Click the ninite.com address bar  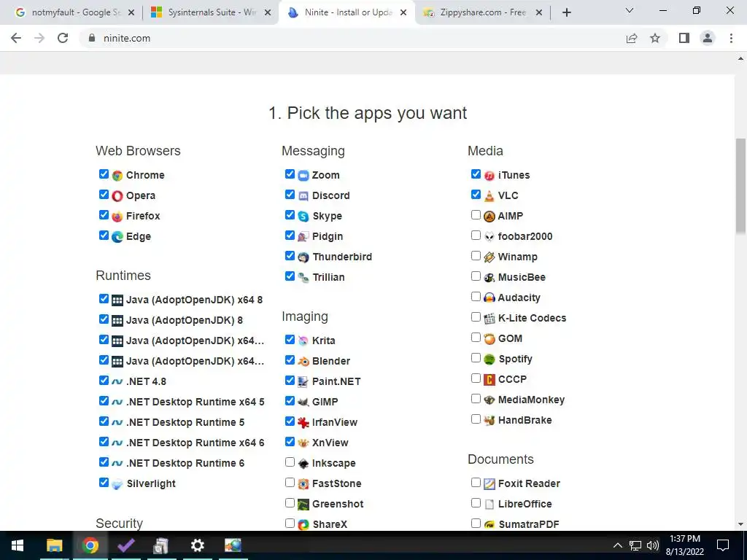[352, 38]
